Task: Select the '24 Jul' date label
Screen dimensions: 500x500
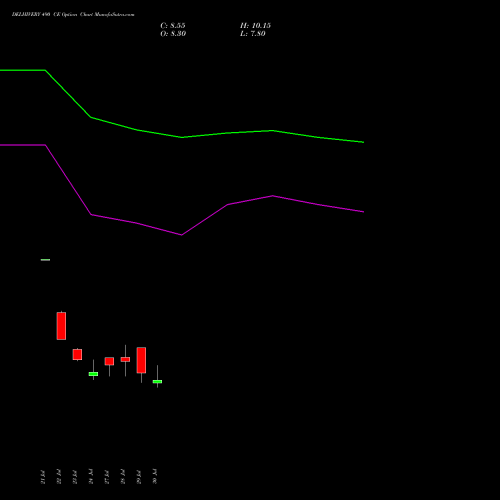Action: (x=91, y=477)
